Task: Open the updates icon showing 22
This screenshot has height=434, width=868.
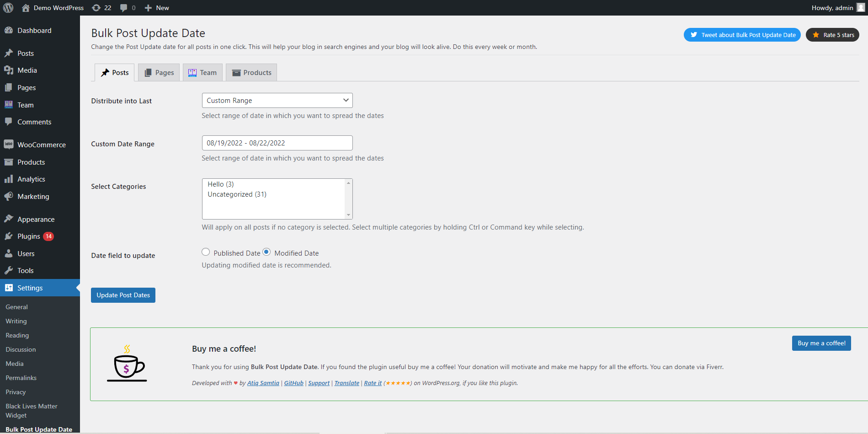Action: pyautogui.click(x=96, y=8)
